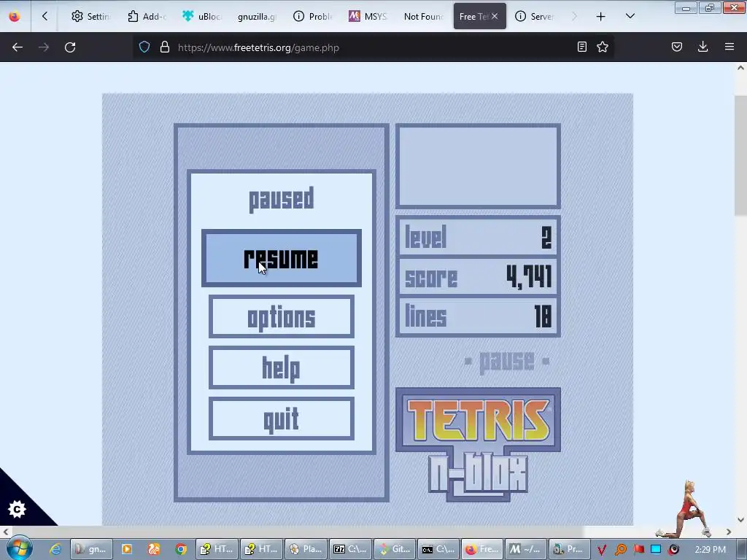Image resolution: width=747 pixels, height=560 pixels.
Task: Click the orange magnifier tray icon
Action: click(x=621, y=550)
